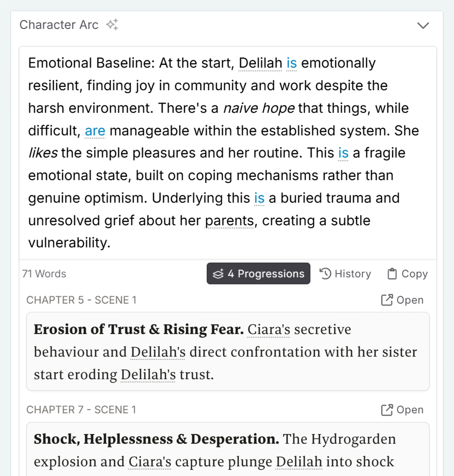Click the clock icon next to History

coord(326,274)
